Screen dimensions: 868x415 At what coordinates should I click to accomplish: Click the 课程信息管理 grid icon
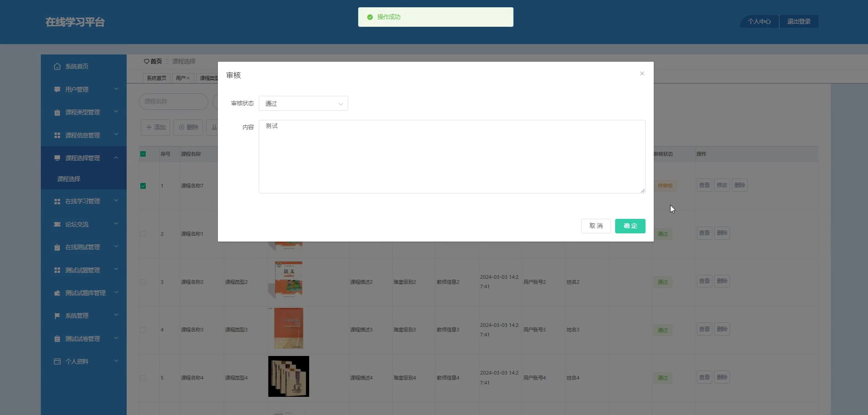57,135
